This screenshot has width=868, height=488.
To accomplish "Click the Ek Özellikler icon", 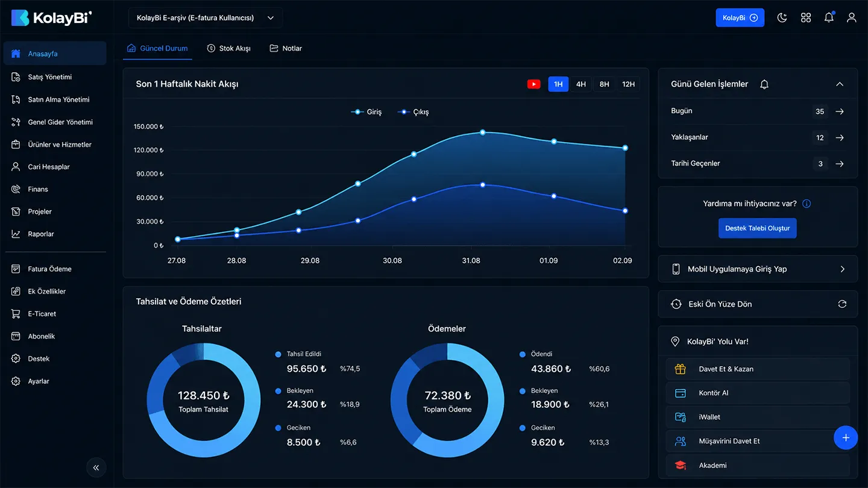I will coord(16,291).
